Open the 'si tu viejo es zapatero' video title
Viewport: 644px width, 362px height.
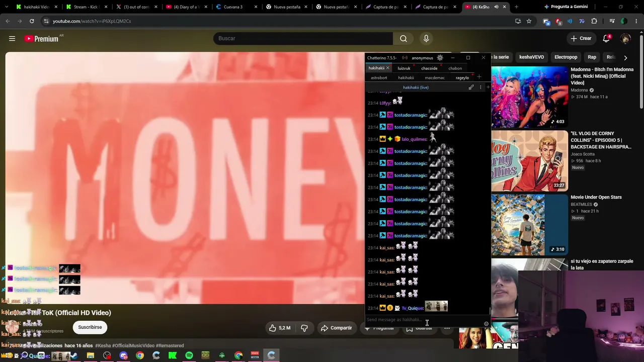[x=602, y=264]
